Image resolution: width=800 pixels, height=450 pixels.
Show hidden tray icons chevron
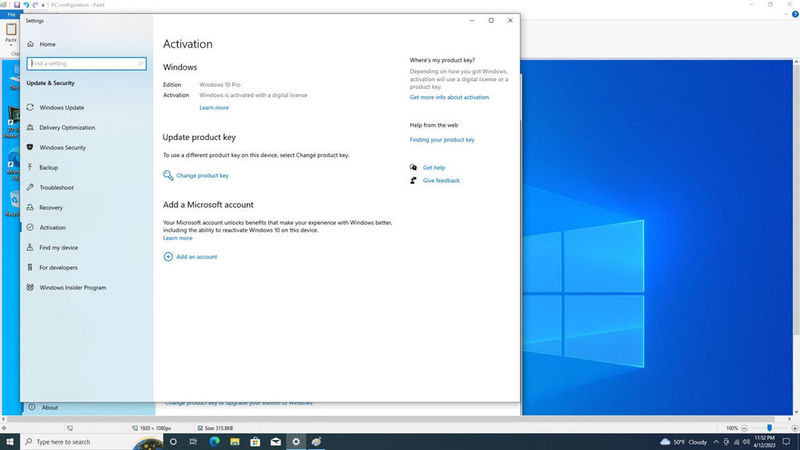(x=716, y=442)
